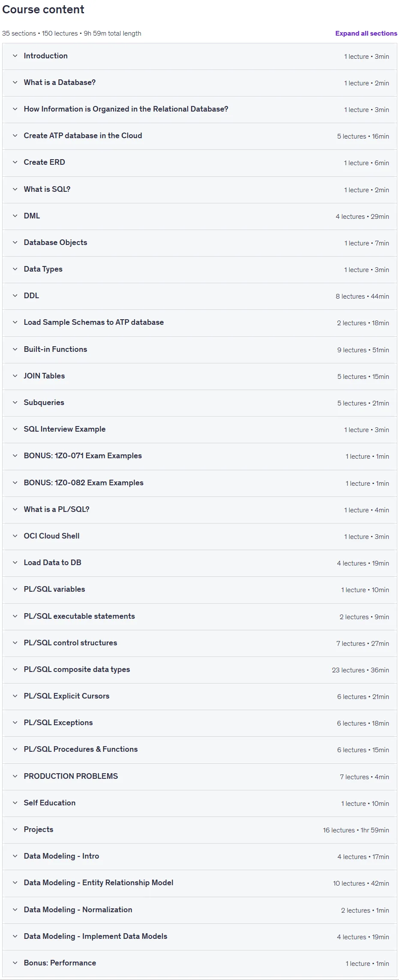This screenshot has width=399, height=980.
Task: Open the Create ATP database in the Cloud section
Action: tap(200, 136)
